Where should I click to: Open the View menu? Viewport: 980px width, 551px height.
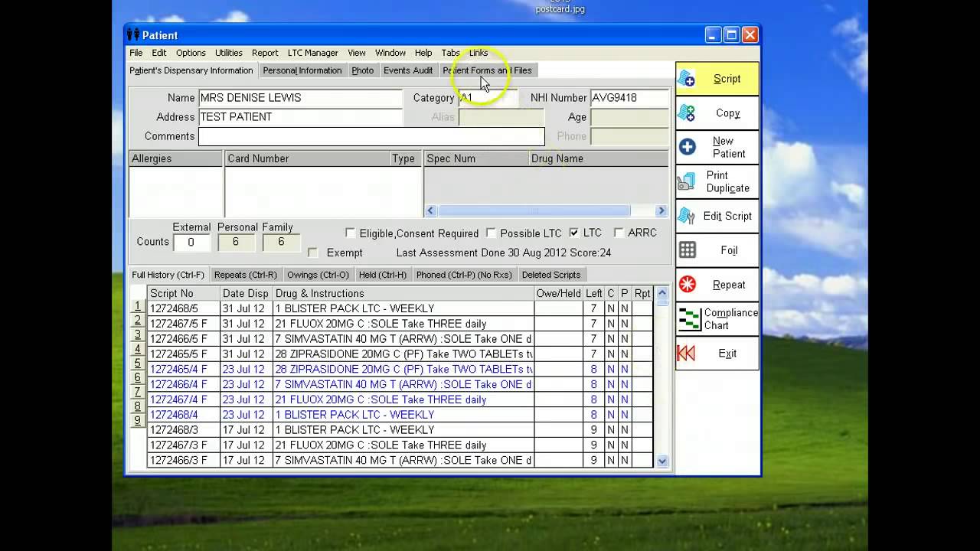[x=357, y=53]
